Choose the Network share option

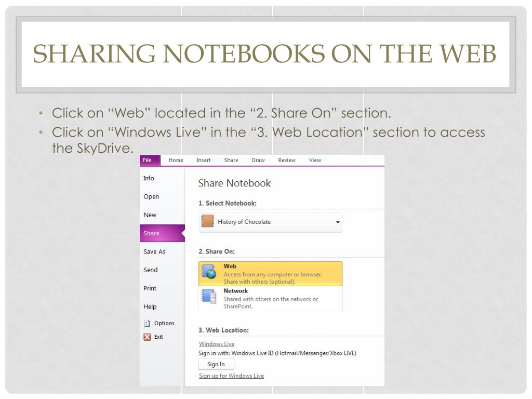click(x=270, y=298)
